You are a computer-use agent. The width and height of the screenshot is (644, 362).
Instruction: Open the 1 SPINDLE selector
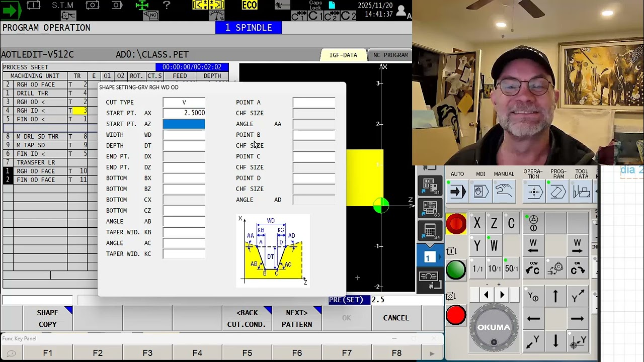tap(249, 28)
